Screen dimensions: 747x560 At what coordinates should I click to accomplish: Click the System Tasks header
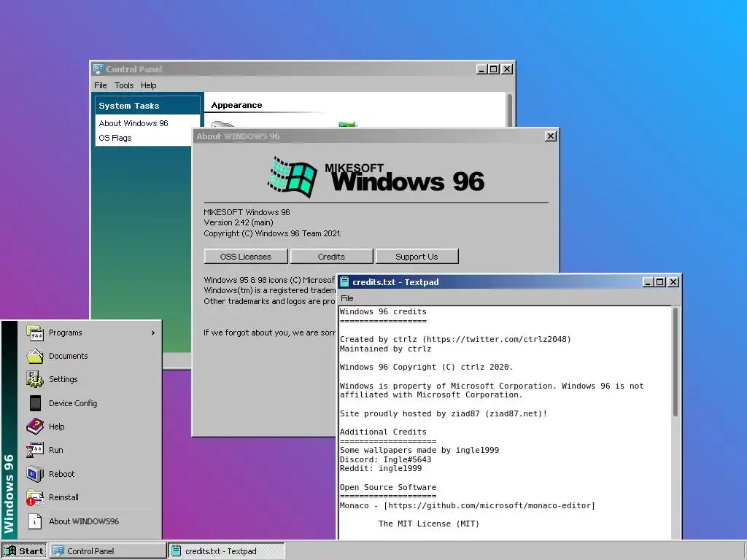point(147,106)
